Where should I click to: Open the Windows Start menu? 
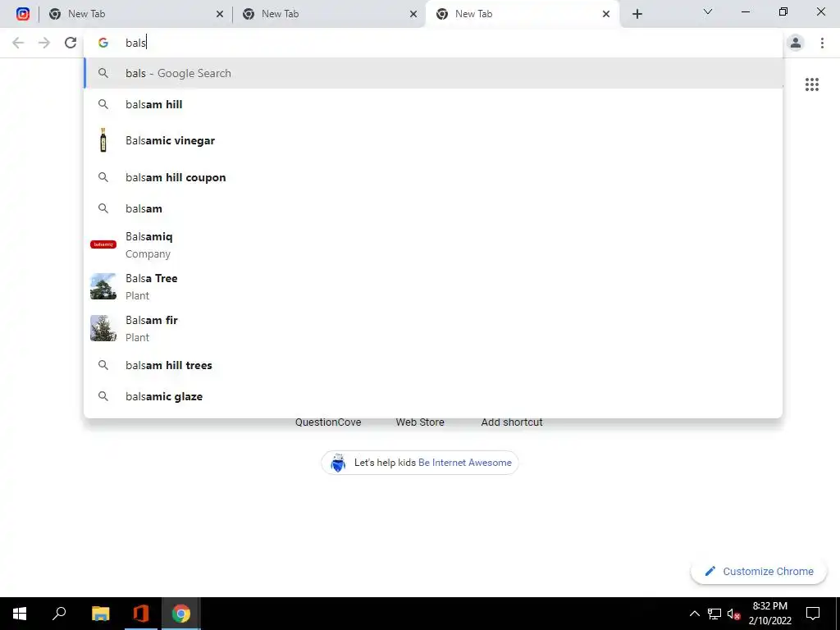pyautogui.click(x=20, y=614)
